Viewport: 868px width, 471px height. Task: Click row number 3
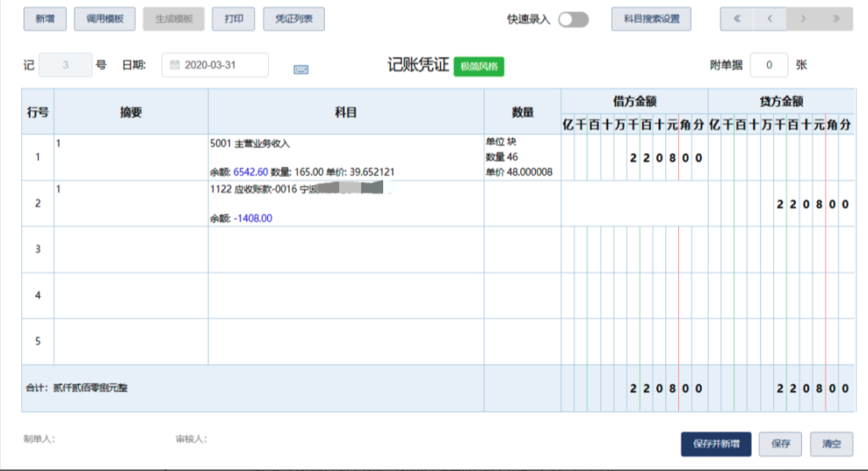[x=37, y=249]
